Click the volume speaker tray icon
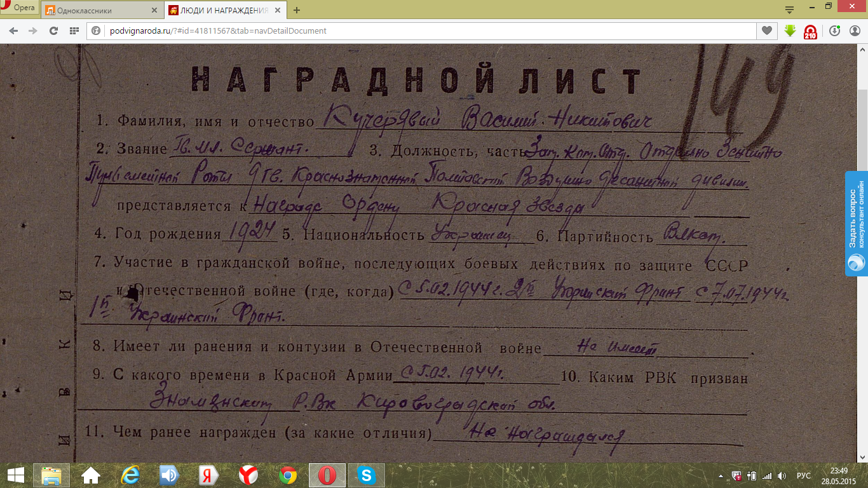 click(782, 475)
